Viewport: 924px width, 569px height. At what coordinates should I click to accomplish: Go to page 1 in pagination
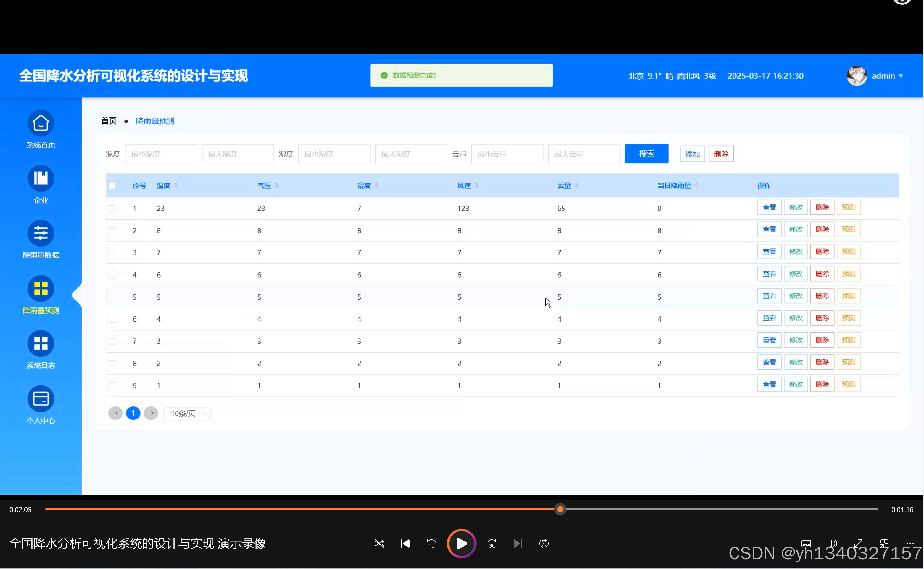[133, 413]
